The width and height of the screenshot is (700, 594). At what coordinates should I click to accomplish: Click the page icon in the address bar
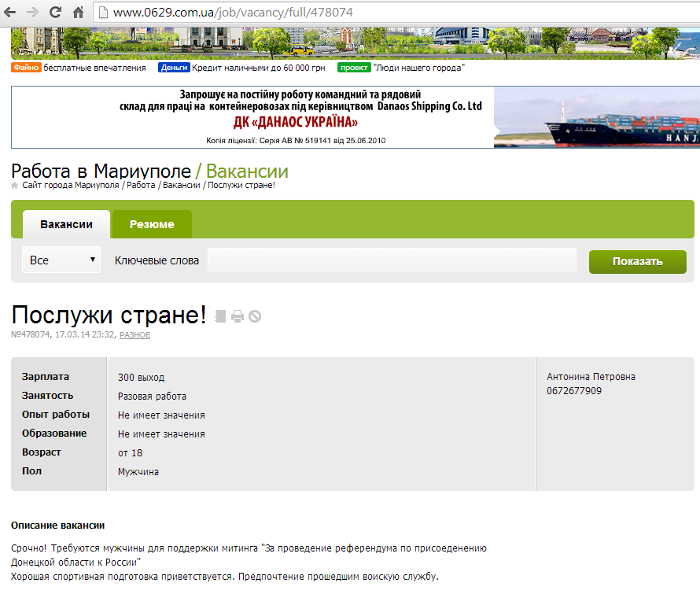pos(101,13)
